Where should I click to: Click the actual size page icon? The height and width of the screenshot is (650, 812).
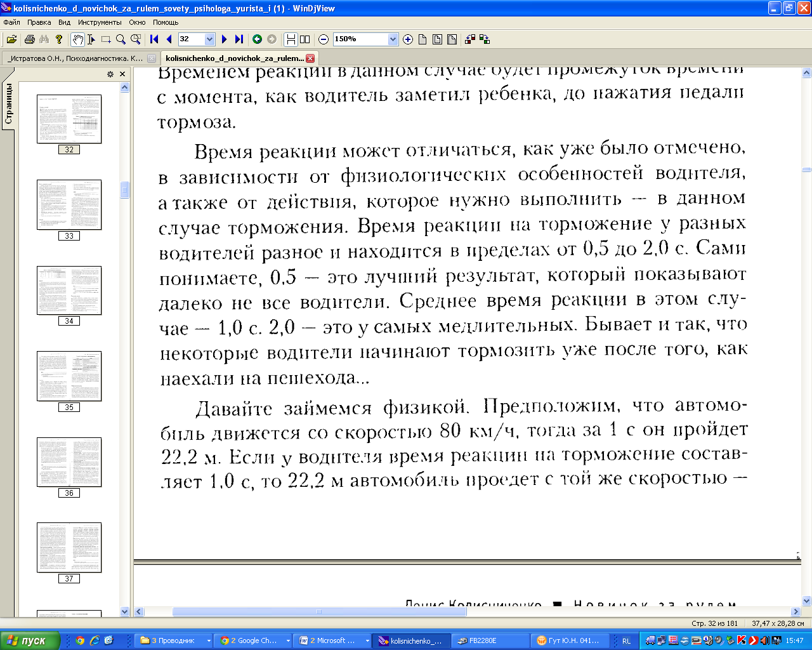coord(422,39)
